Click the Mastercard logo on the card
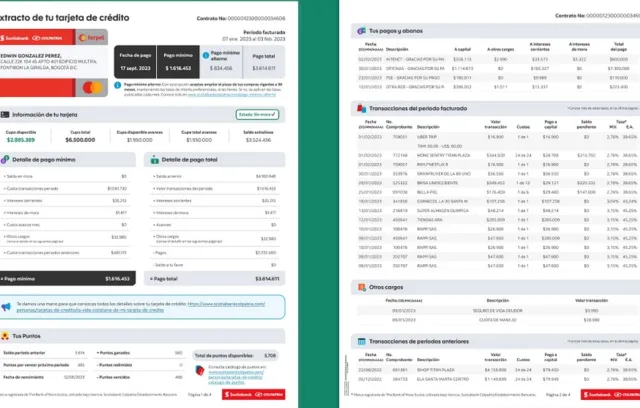Viewport: 640px width, 408px height. (92, 87)
